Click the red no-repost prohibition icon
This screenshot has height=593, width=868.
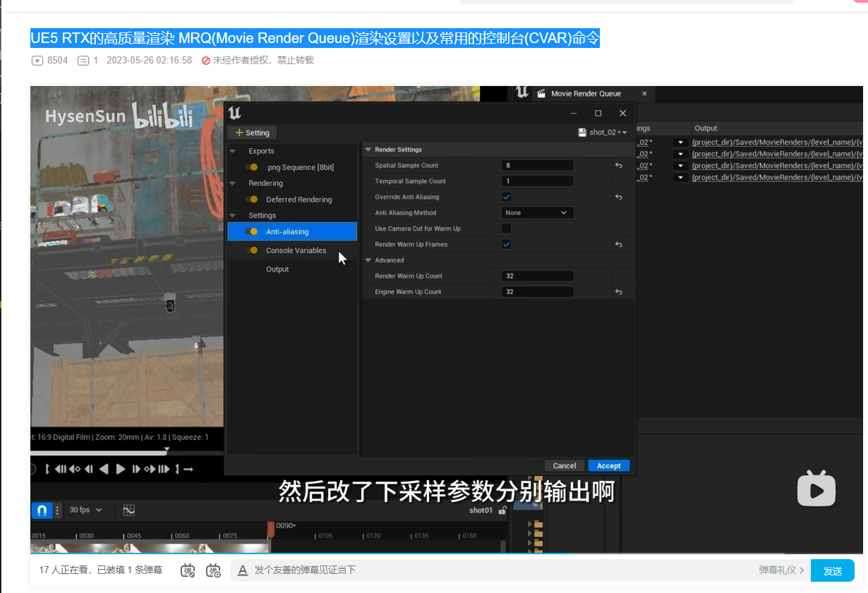click(206, 61)
